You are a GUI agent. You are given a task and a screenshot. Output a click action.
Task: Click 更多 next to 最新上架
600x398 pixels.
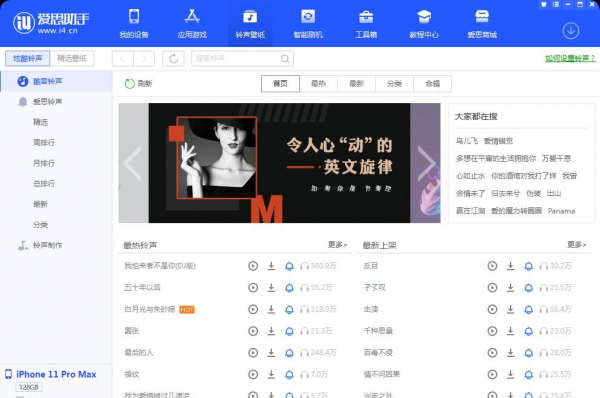coord(576,245)
